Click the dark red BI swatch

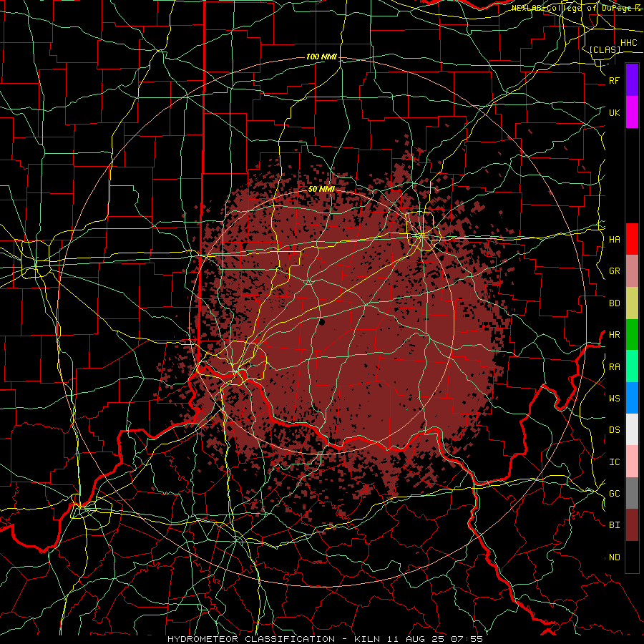coord(632,525)
